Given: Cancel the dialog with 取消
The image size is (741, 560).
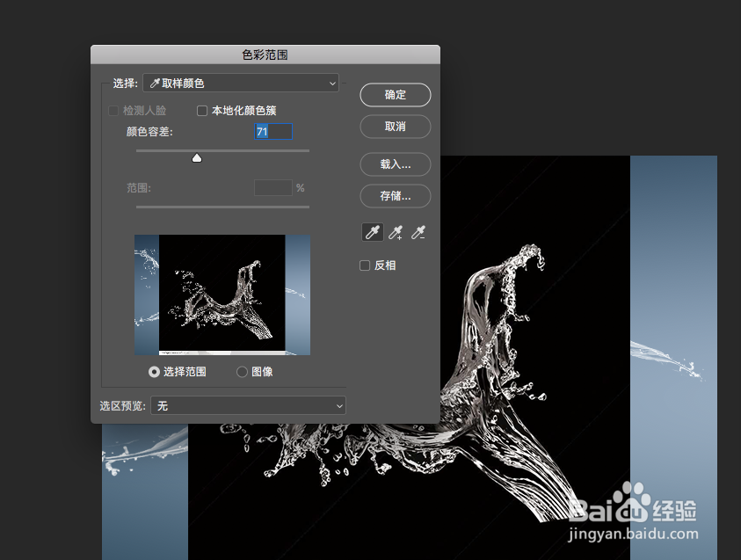Looking at the screenshot, I should pos(395,126).
